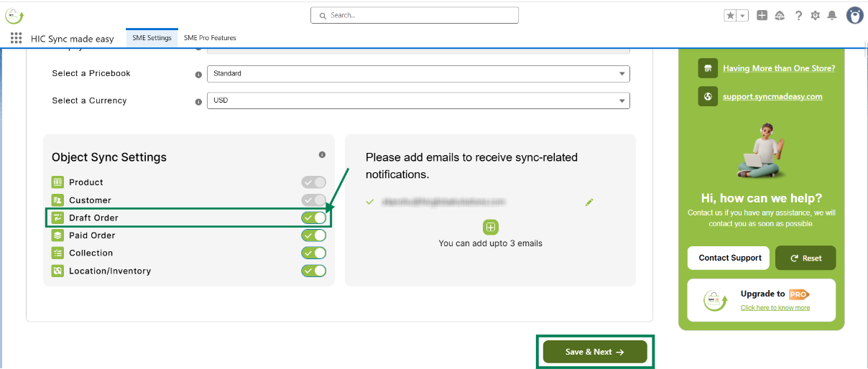The height and width of the screenshot is (369, 868).
Task: Open the favorites list dropdown arrow
Action: 743,15
